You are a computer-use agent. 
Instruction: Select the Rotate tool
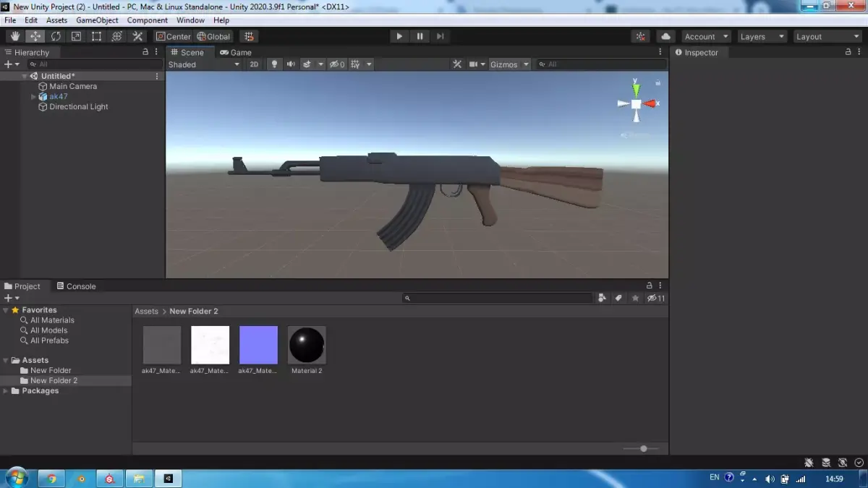tap(56, 36)
